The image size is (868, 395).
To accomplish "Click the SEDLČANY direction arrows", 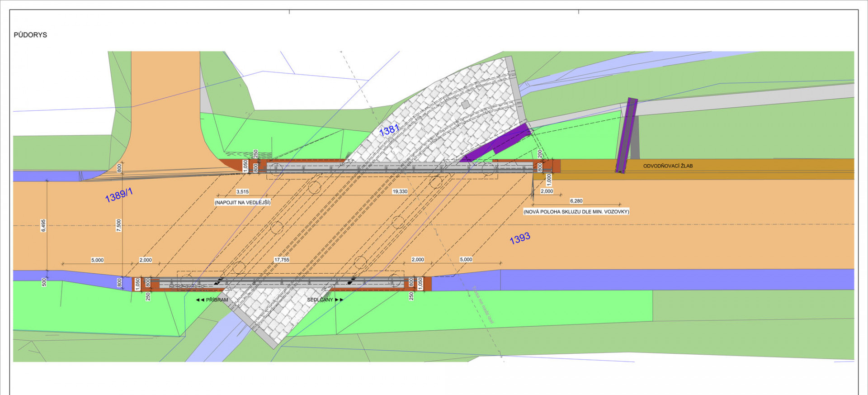I will click(x=339, y=300).
